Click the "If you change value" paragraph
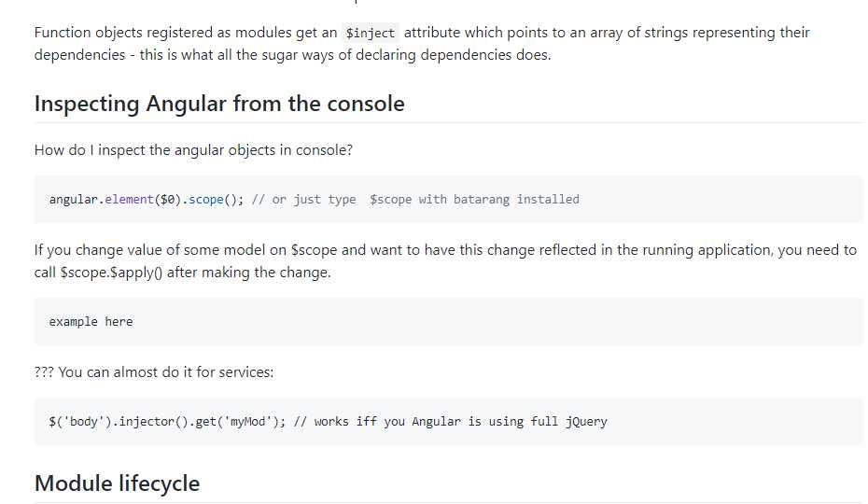868x504 pixels. (x=444, y=261)
